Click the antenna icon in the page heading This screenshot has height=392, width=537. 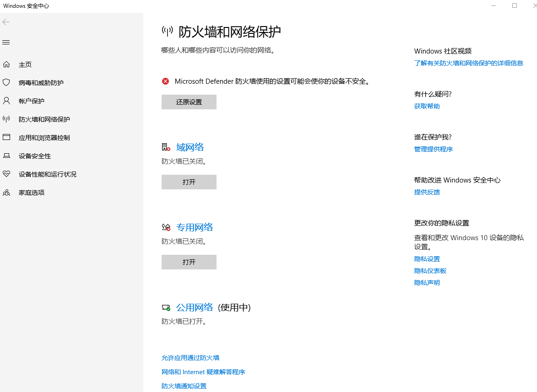click(168, 32)
